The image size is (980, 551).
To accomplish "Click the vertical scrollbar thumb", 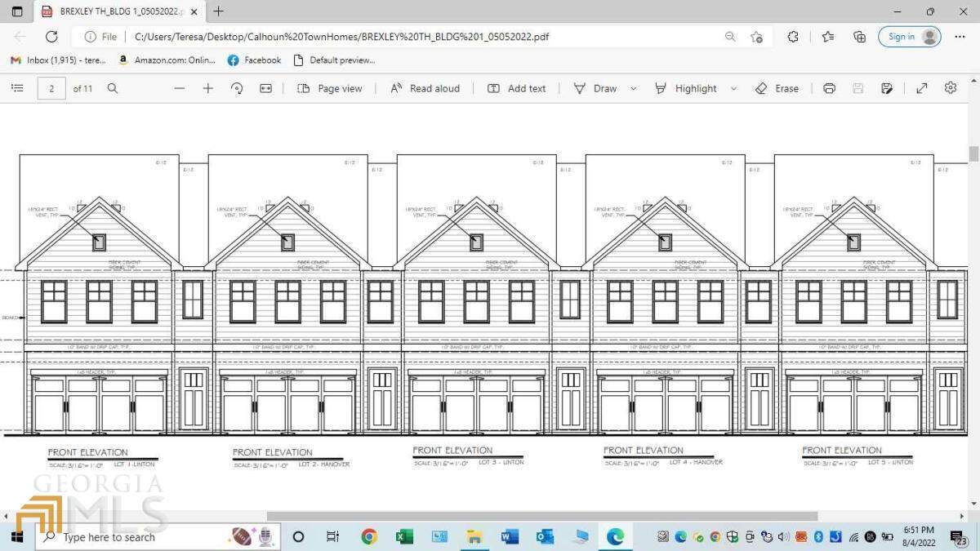I will [973, 153].
